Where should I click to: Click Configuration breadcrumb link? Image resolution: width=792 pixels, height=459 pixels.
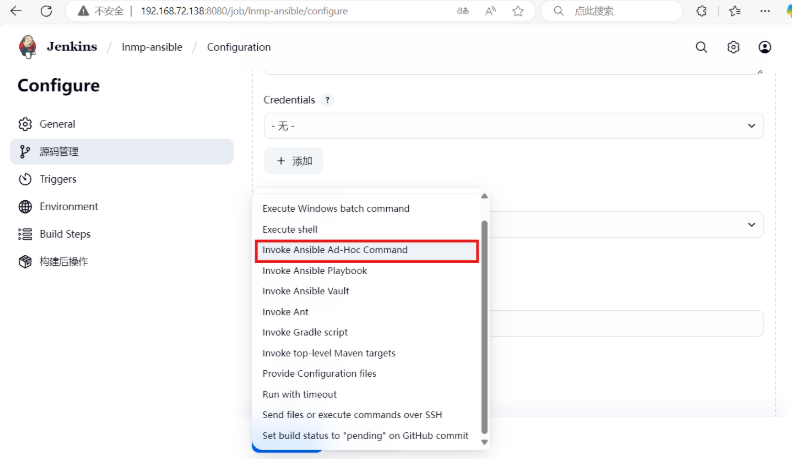[238, 47]
